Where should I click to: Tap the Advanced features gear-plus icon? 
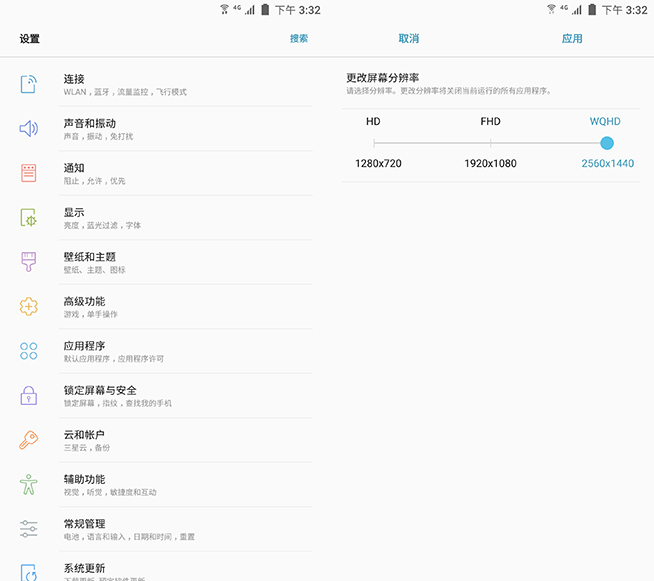(x=28, y=307)
